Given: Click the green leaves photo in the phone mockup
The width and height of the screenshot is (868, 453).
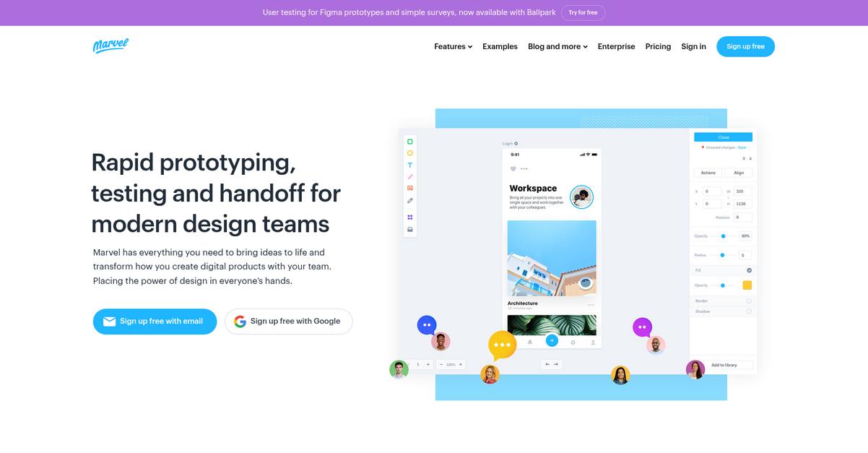Looking at the screenshot, I should point(552,324).
